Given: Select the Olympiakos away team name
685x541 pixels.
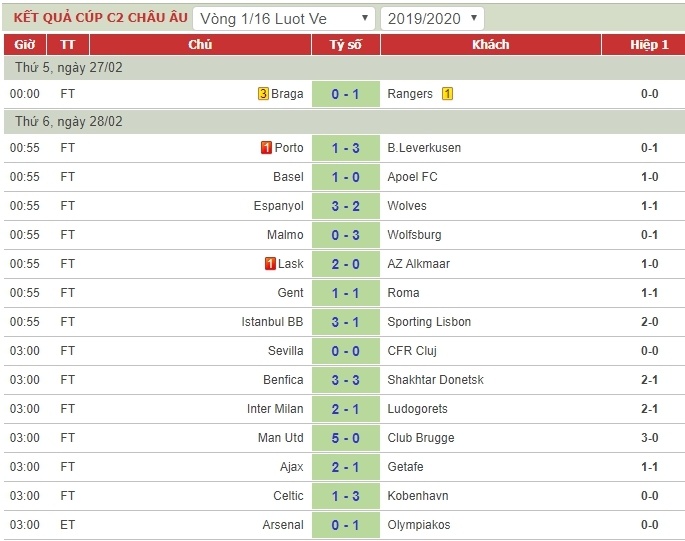Looking at the screenshot, I should point(419,525).
